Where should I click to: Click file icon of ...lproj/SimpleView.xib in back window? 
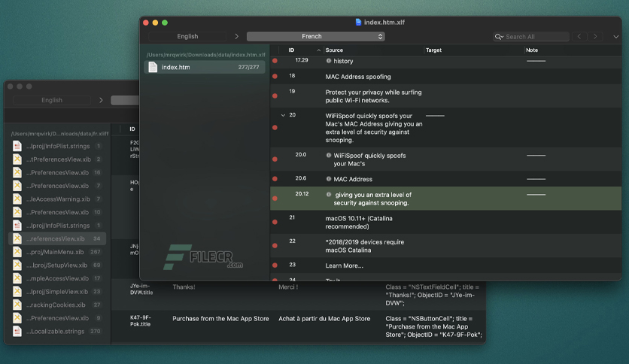click(x=17, y=292)
